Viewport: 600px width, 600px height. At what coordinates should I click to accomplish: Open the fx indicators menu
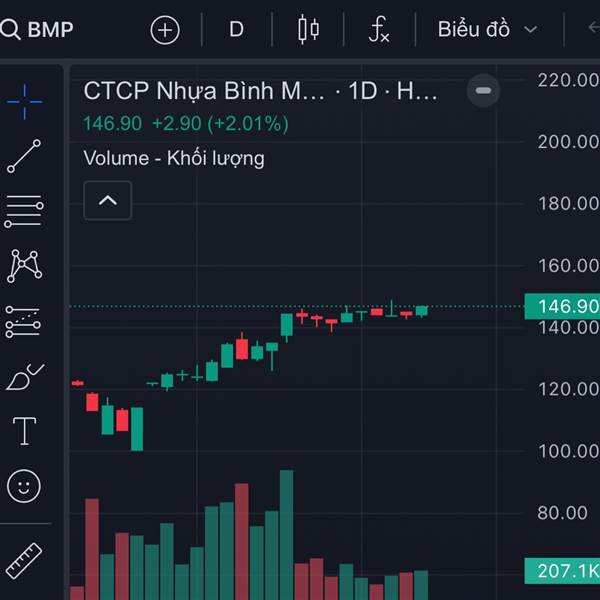pyautogui.click(x=379, y=29)
